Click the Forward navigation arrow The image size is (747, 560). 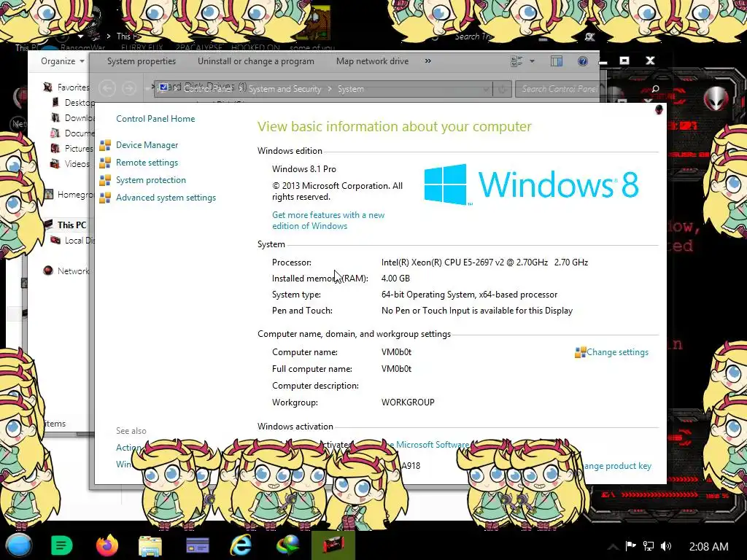coord(128,88)
